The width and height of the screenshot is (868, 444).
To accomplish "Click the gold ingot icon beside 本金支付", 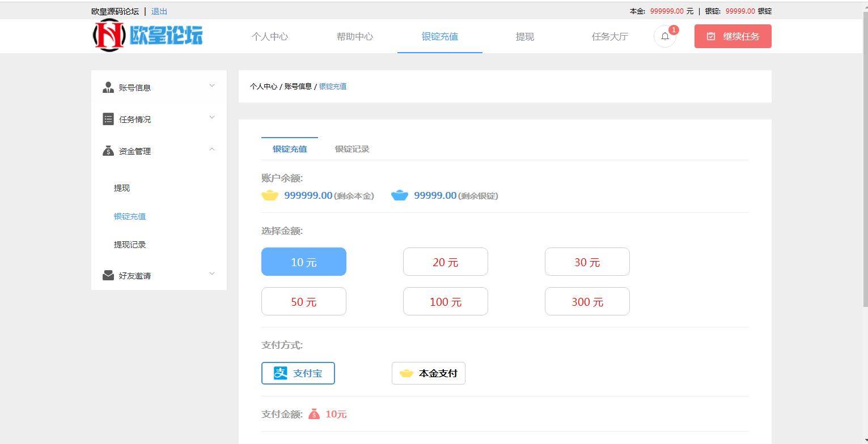I will pyautogui.click(x=405, y=373).
